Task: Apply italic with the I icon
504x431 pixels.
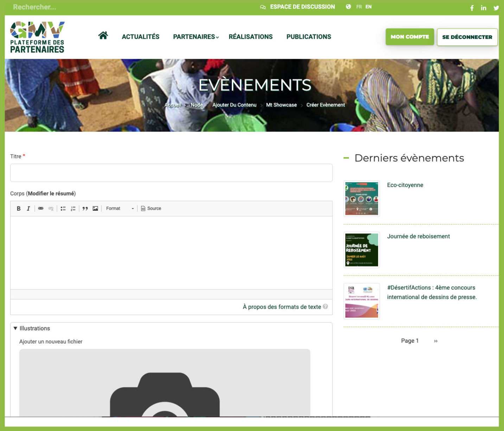Action: pyautogui.click(x=28, y=208)
